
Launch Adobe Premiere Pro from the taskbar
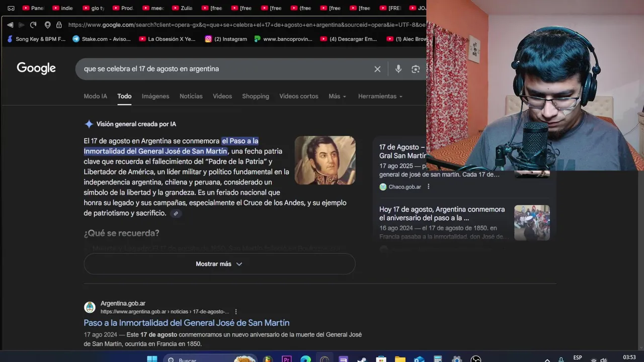click(287, 359)
